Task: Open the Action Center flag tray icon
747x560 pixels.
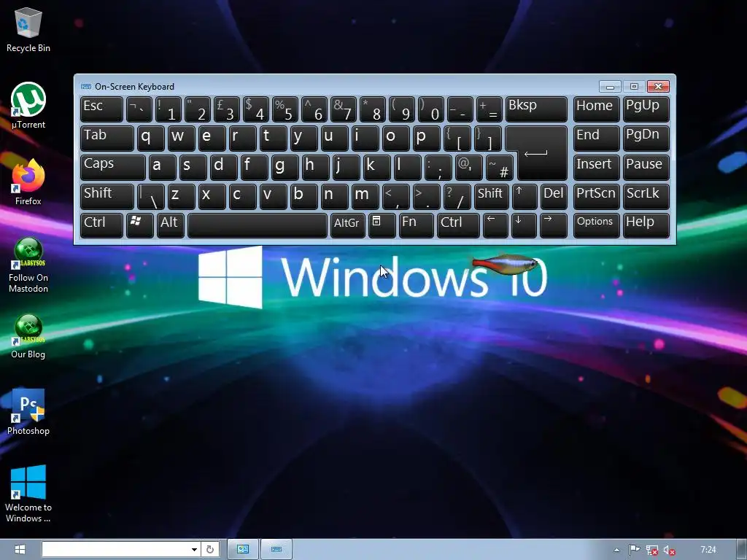Action: tap(634, 550)
